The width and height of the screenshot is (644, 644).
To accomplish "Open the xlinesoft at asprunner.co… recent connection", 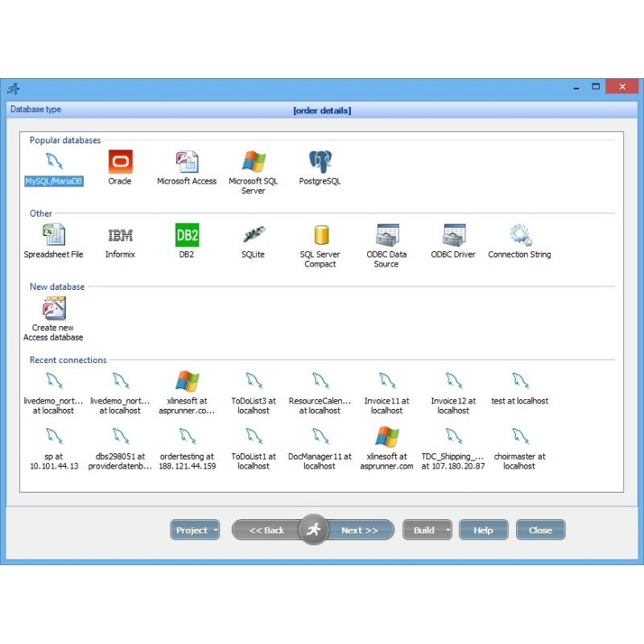I will (187, 392).
